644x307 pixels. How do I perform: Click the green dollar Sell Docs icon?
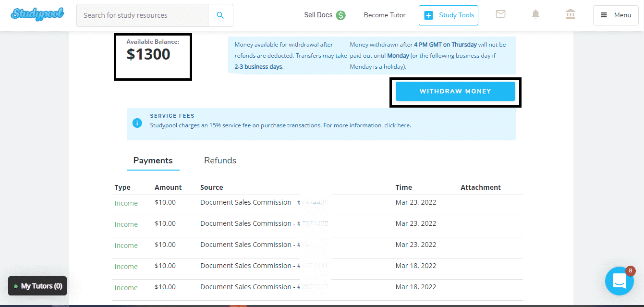tap(340, 15)
